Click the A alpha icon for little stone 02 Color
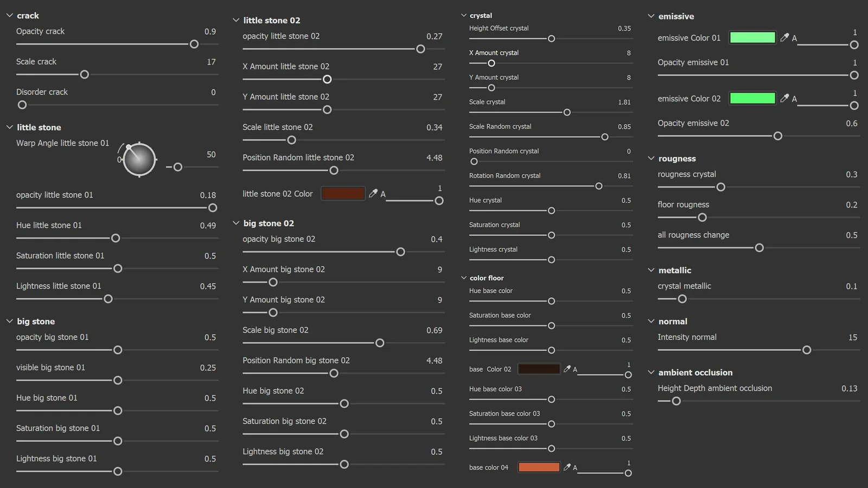868x488 pixels. coord(382,193)
